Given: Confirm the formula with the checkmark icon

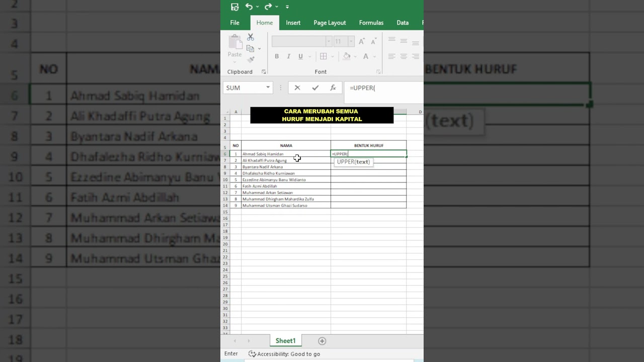Looking at the screenshot, I should (315, 87).
